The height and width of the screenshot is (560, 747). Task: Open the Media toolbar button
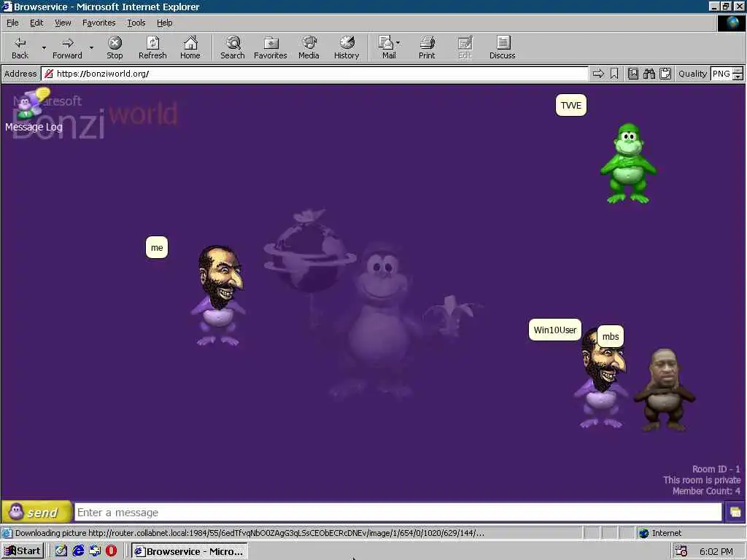click(309, 47)
